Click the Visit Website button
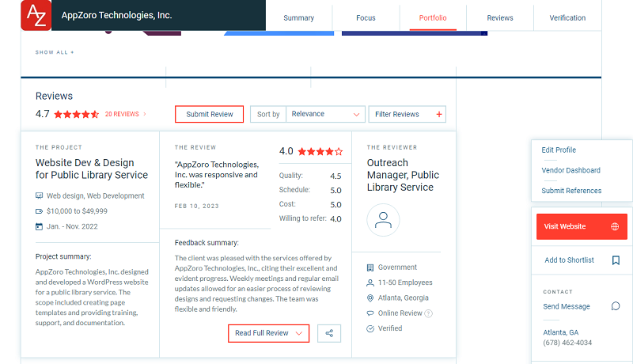The height and width of the screenshot is (364, 633). coord(582,226)
